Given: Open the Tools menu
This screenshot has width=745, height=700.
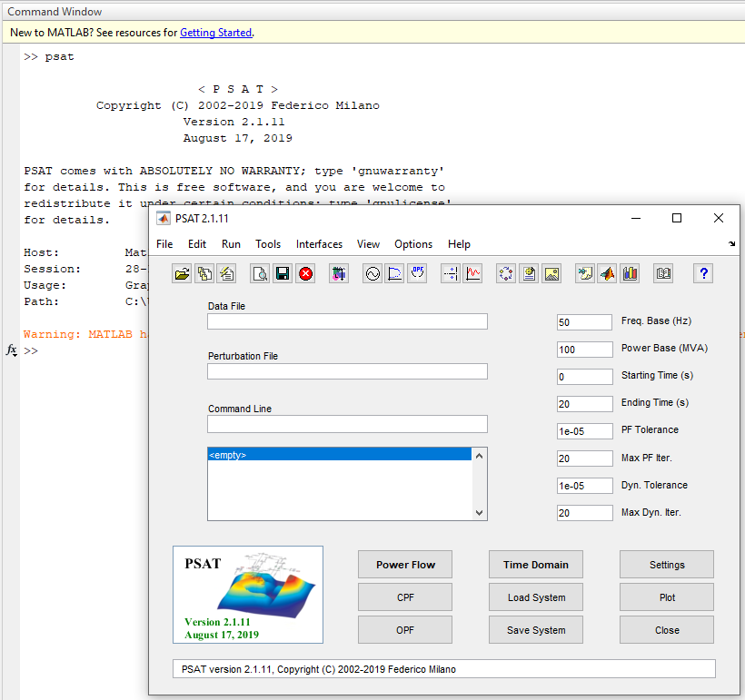Looking at the screenshot, I should tap(268, 244).
